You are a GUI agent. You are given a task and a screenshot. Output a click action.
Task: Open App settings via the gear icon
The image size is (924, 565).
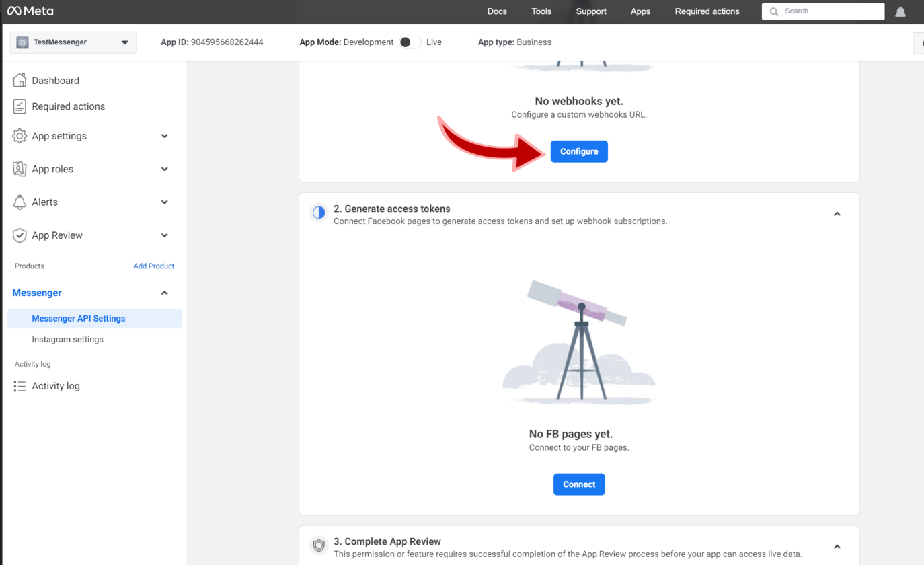20,135
